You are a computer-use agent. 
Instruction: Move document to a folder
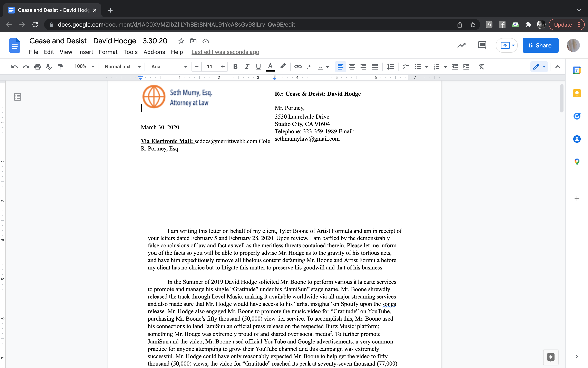[193, 41]
